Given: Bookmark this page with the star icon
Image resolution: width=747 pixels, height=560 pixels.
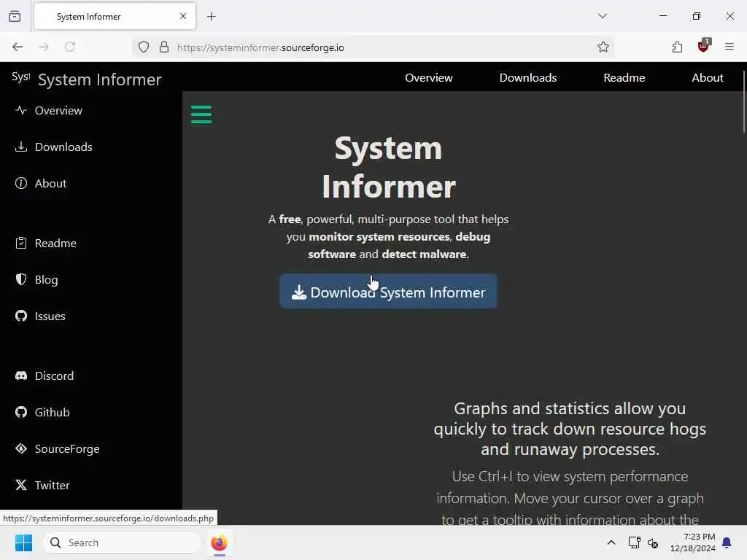Looking at the screenshot, I should pos(603,47).
